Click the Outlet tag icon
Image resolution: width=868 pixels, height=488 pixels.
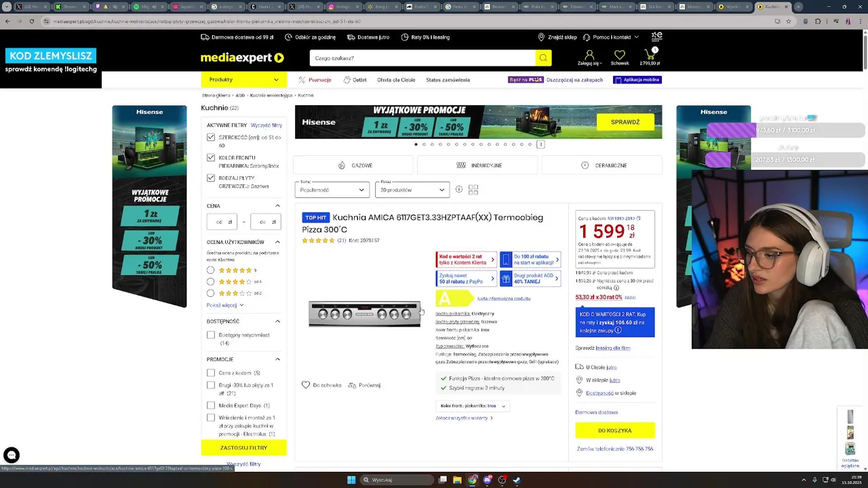click(347, 79)
